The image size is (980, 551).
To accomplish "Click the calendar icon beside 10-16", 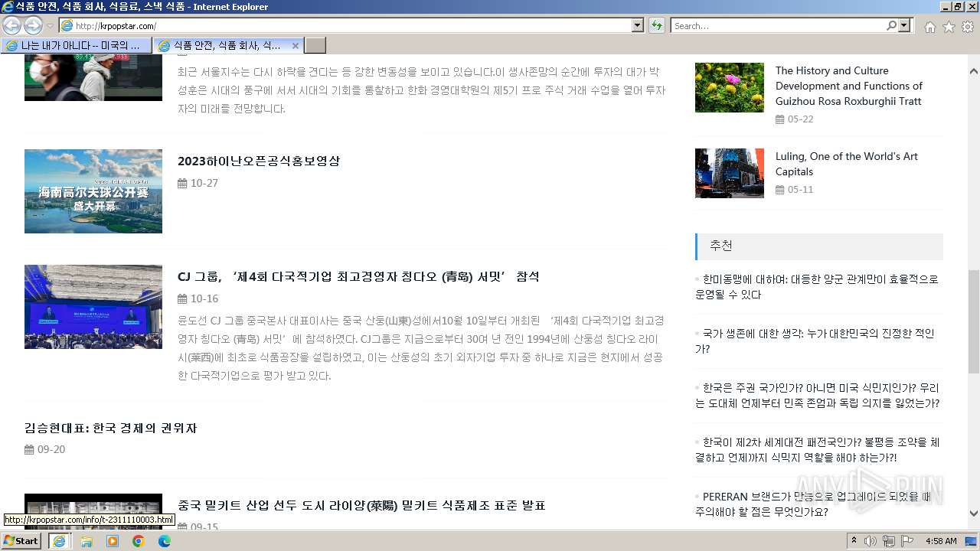I will point(182,298).
